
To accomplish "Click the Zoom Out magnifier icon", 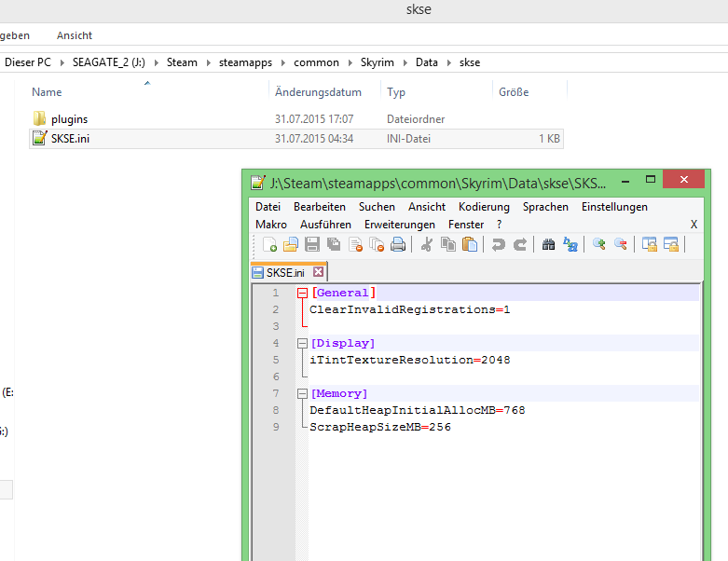I will click(x=620, y=244).
